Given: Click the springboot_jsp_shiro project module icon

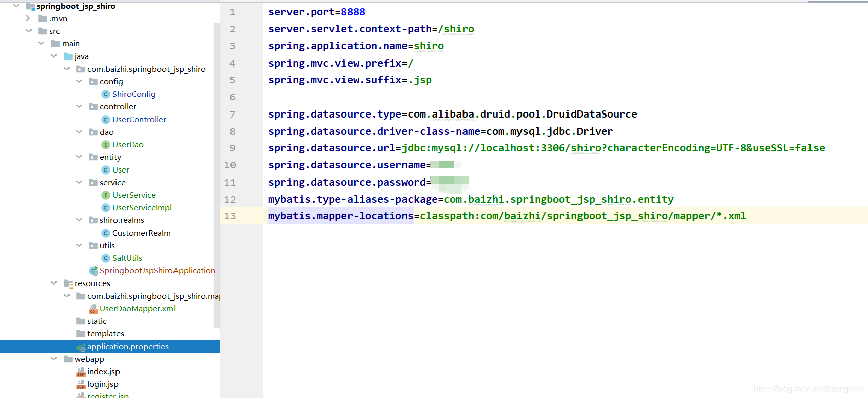Looking at the screenshot, I should coord(30,6).
